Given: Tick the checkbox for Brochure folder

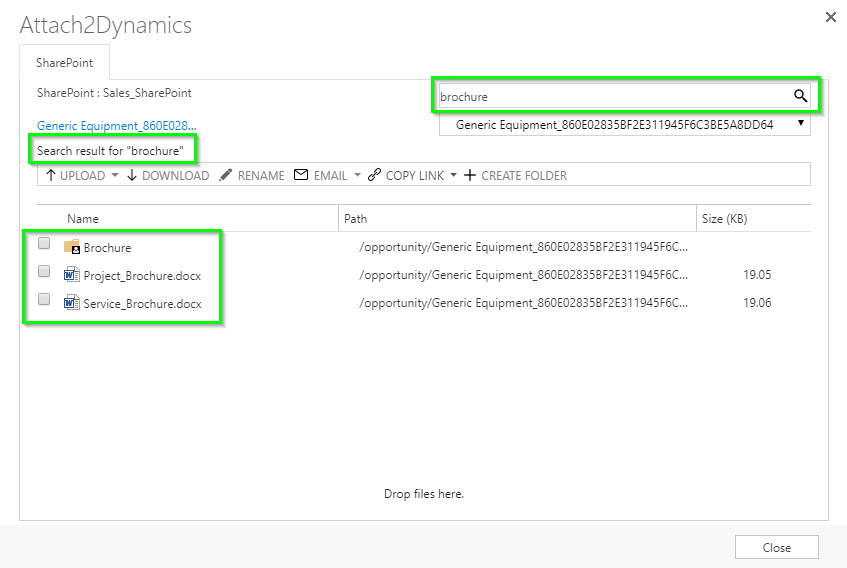Looking at the screenshot, I should [x=44, y=243].
